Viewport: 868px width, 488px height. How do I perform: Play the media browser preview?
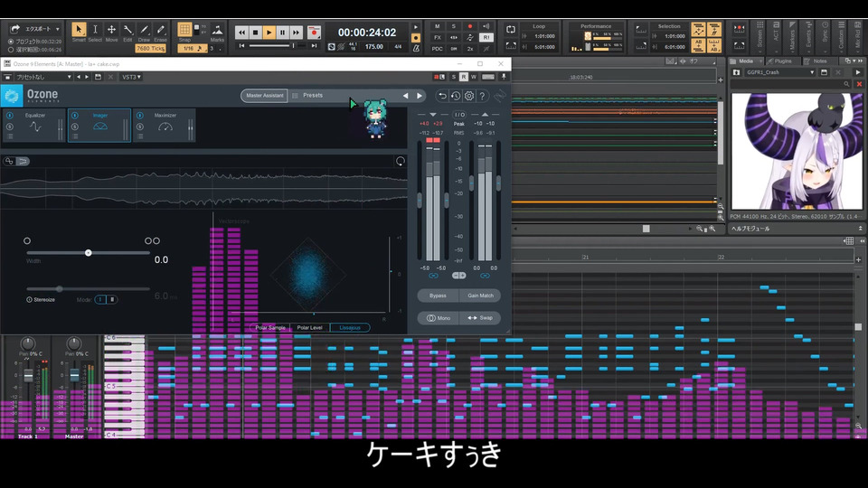[x=858, y=72]
